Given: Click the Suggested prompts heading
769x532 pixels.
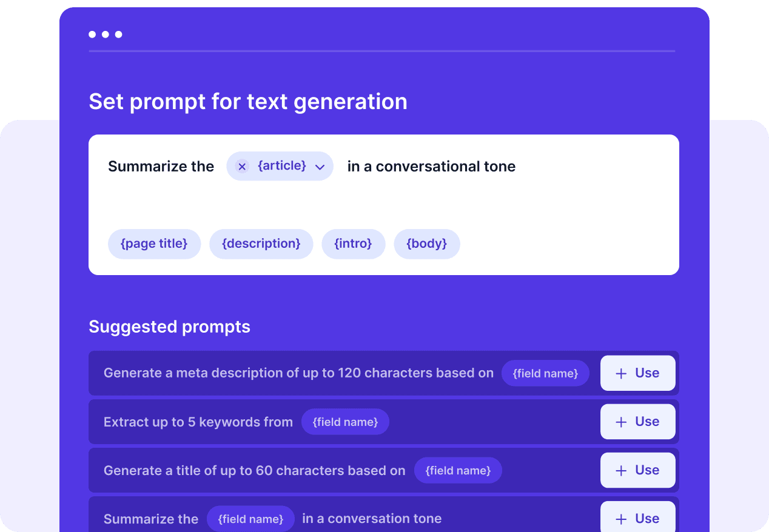Looking at the screenshot, I should pyautogui.click(x=169, y=327).
